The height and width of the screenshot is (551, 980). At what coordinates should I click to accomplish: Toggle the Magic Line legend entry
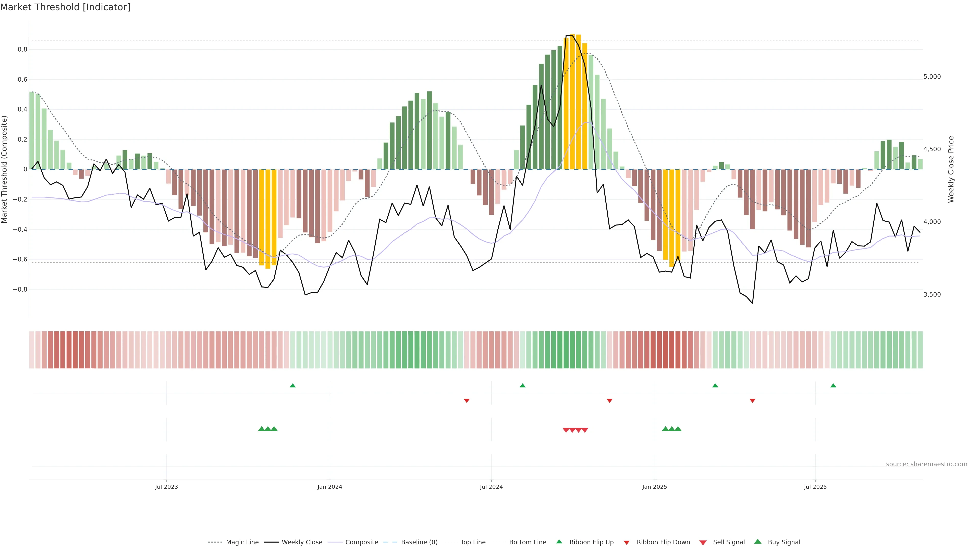tap(242, 542)
